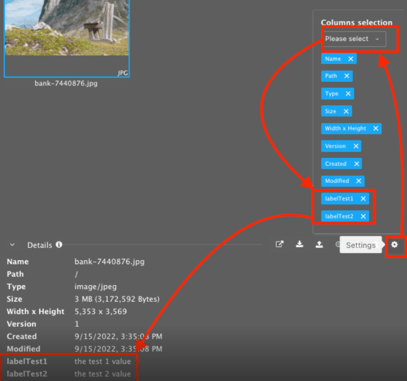
Task: Click the Name value bank-7440876.jpg in Details
Action: coord(109,262)
